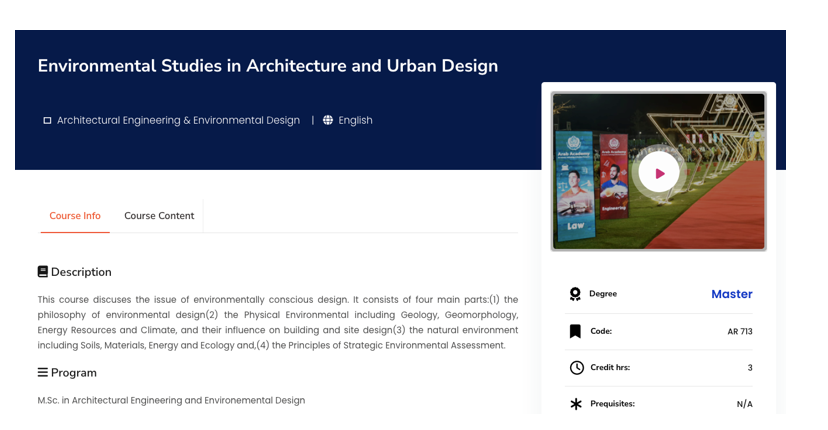Click the course title heading
Screen dimensions: 828x430
(x=267, y=66)
